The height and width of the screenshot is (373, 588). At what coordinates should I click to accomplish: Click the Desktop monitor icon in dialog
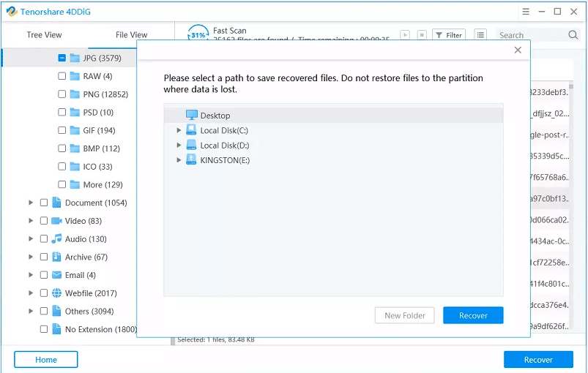(192, 115)
